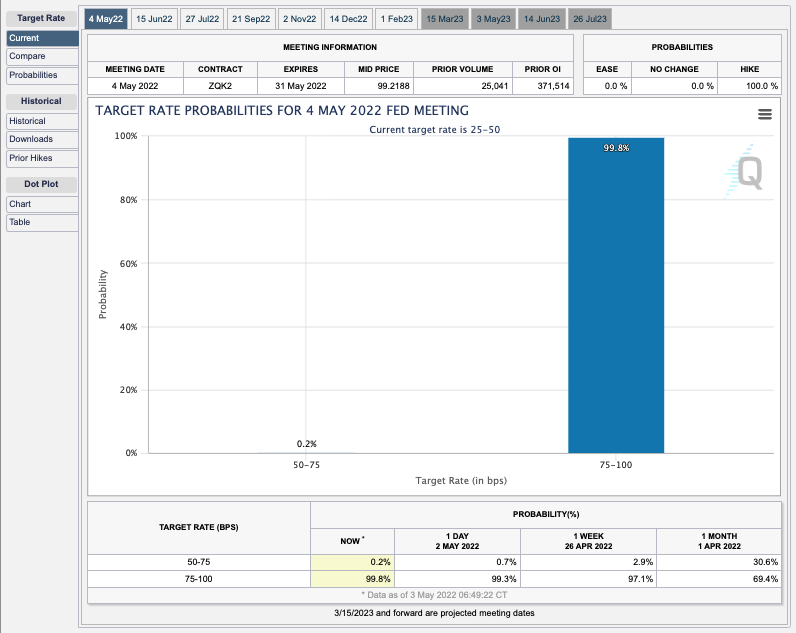The width and height of the screenshot is (796, 633).
Task: Click the Data as of 3 May 2022 note
Action: [x=434, y=595]
